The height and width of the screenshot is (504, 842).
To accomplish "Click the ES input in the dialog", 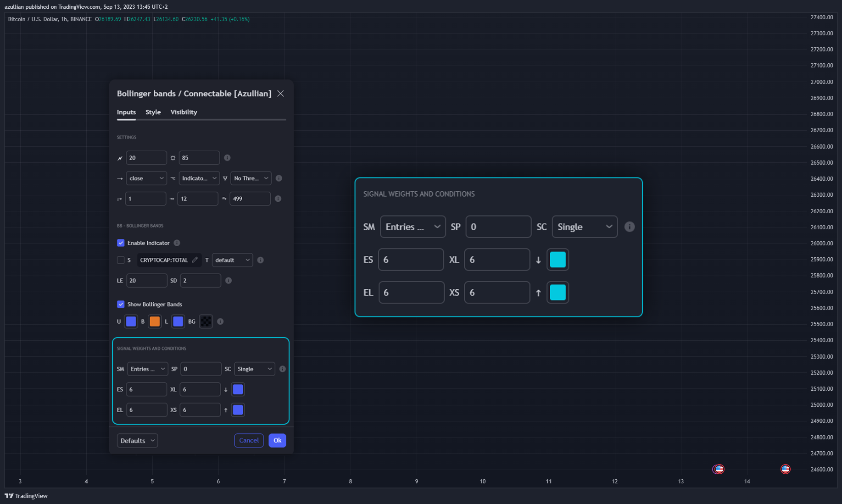I will (x=146, y=389).
